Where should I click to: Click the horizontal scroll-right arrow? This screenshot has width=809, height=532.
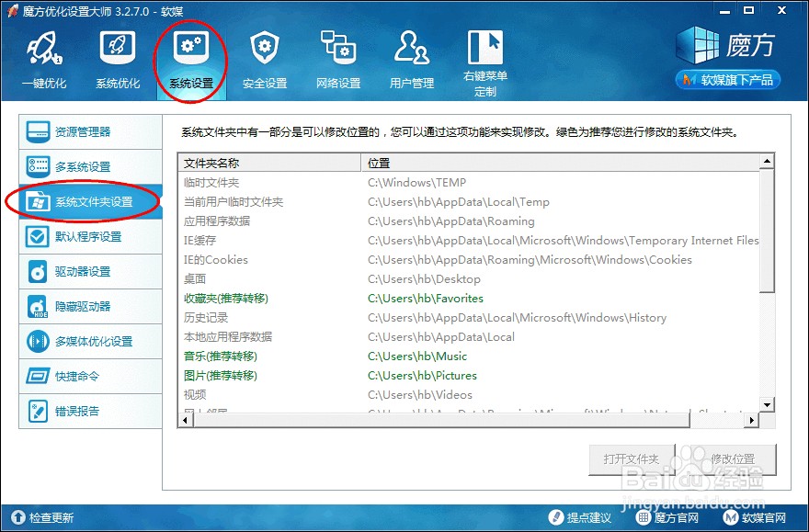click(752, 421)
